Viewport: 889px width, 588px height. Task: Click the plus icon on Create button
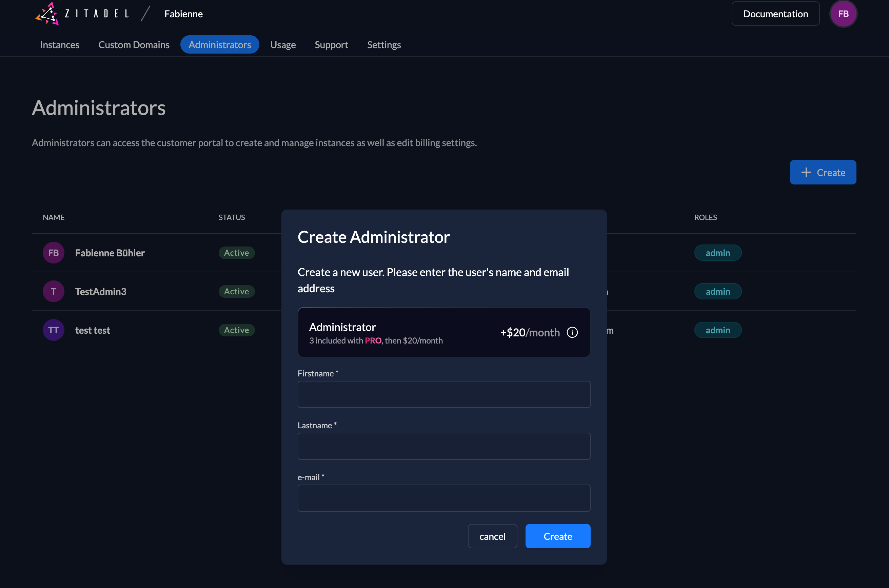tap(806, 172)
